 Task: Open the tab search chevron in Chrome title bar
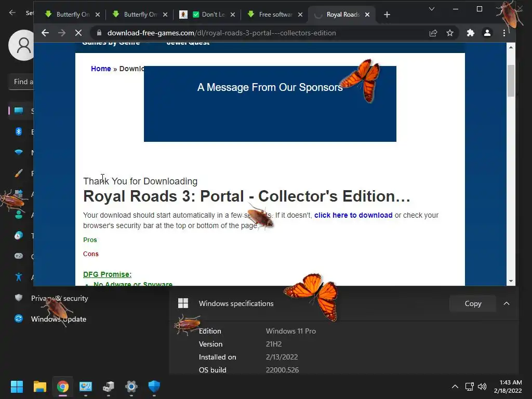click(x=432, y=9)
